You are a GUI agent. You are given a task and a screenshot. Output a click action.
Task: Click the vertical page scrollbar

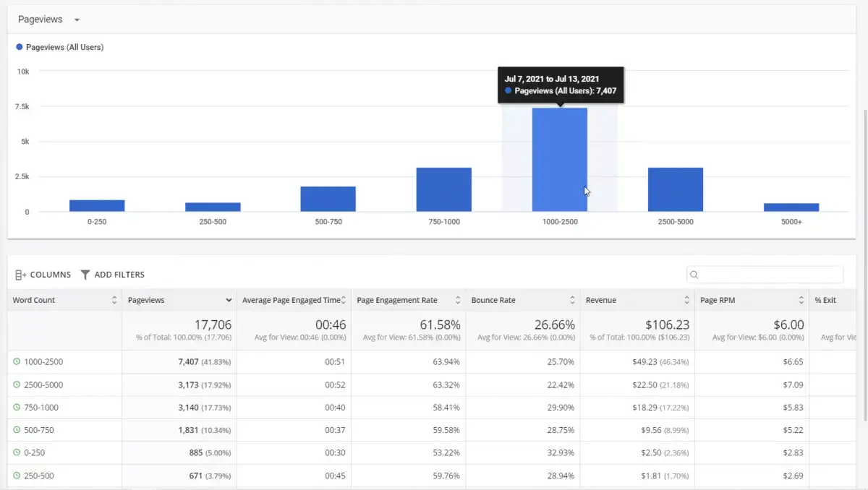pyautogui.click(x=864, y=265)
